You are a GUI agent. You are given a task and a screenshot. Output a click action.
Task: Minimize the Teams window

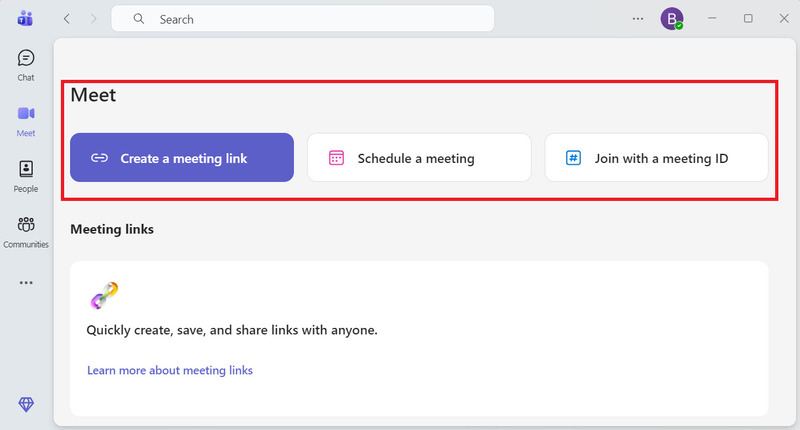click(x=712, y=18)
